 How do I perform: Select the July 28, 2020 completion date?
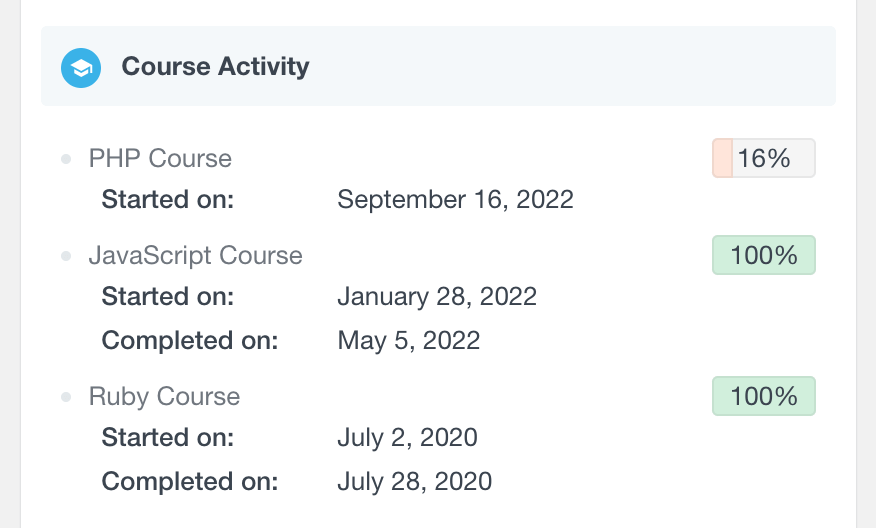click(x=415, y=482)
